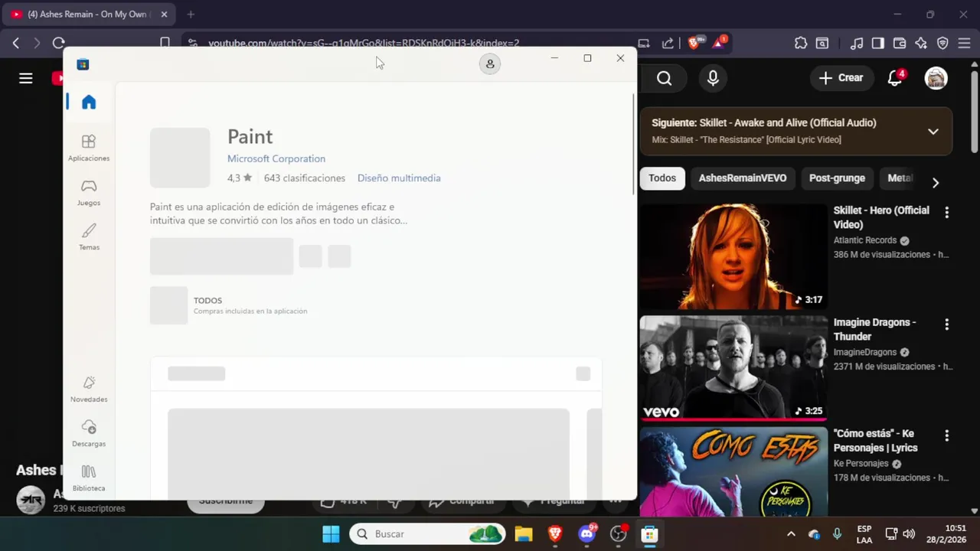Open the Store account profile icon
Image resolution: width=980 pixels, height=551 pixels.
490,64
